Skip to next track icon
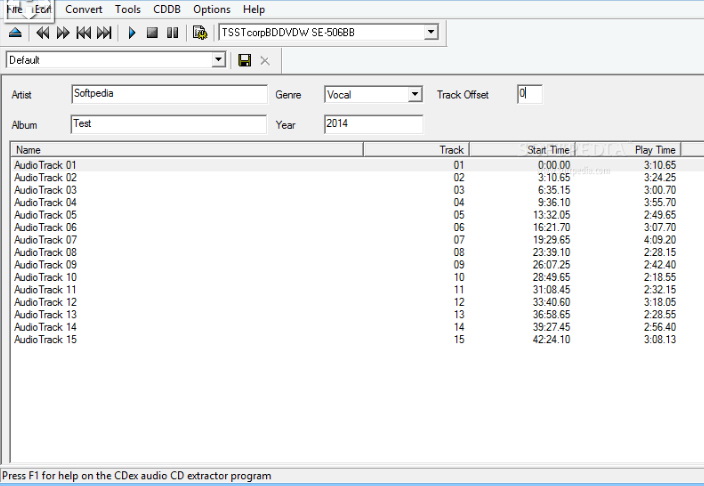This screenshot has width=704, height=486. pyautogui.click(x=104, y=33)
